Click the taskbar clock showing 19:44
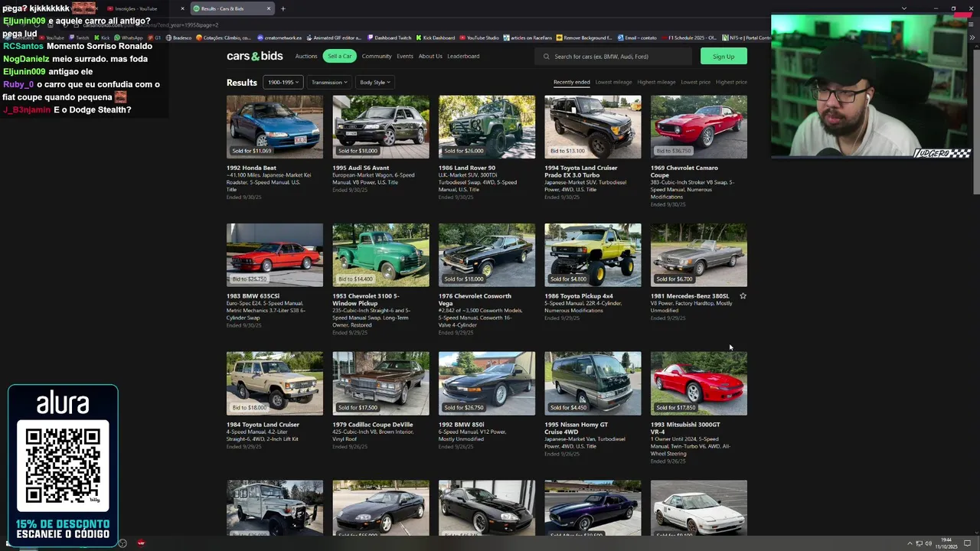Image resolution: width=980 pixels, height=551 pixels. (x=946, y=543)
